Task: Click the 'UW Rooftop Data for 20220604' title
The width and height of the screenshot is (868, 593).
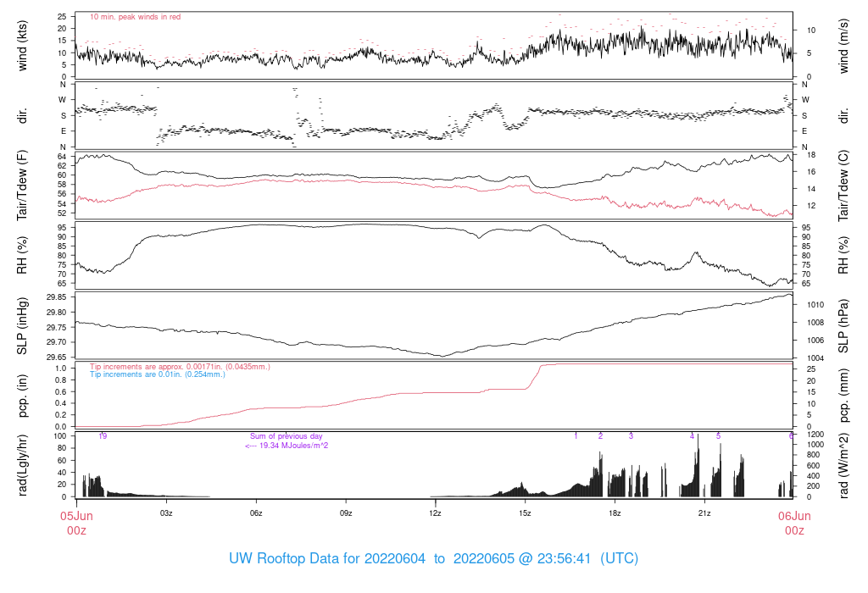Action: [x=327, y=559]
